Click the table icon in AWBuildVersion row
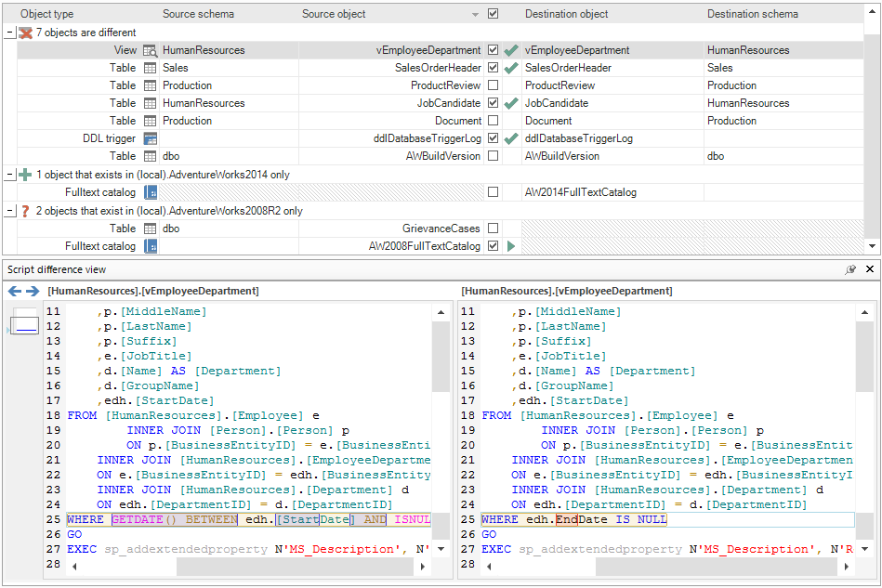Viewport: 882px width, 588px height. point(151,156)
